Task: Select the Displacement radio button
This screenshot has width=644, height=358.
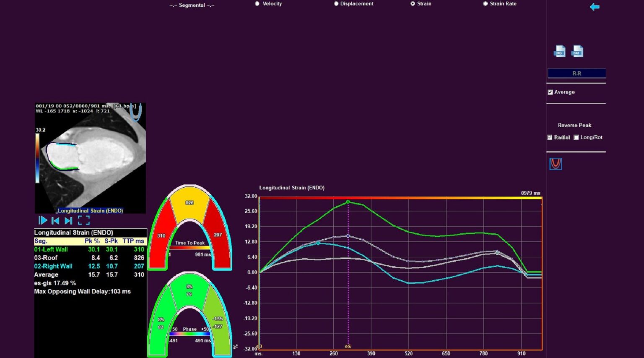Action: point(336,4)
